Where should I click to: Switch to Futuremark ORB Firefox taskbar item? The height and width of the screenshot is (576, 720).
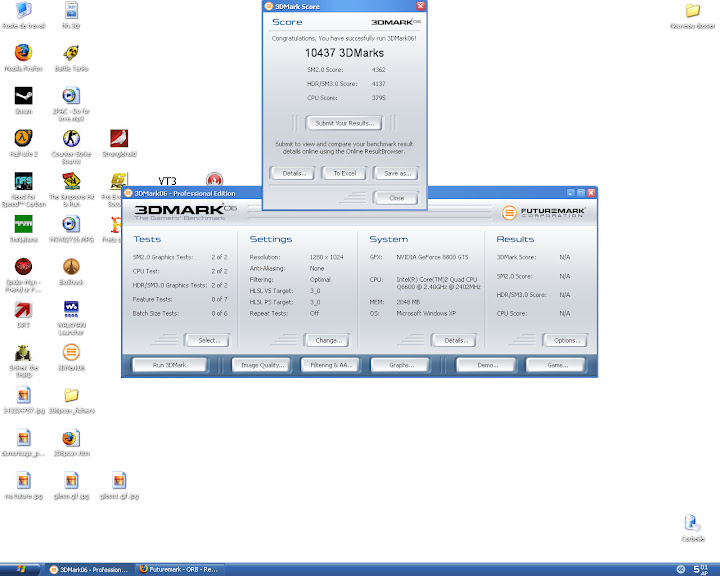(179, 570)
